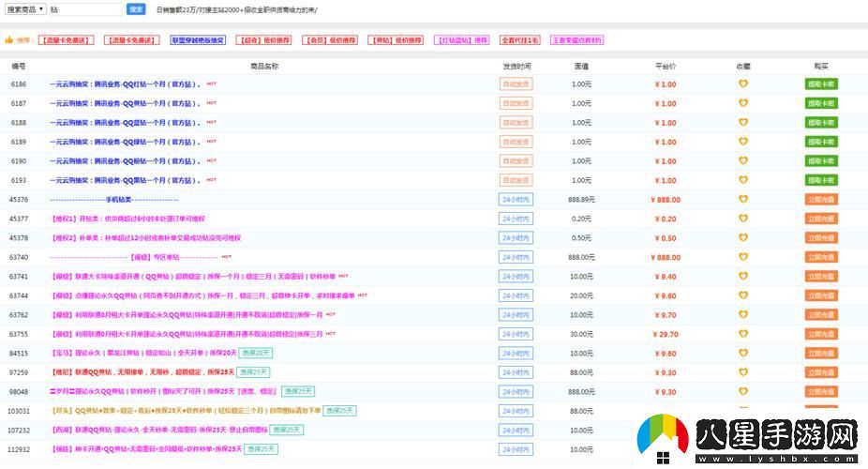Screen dimensions: 868x469
Task: Open the 联盟穿越绝版抽奖 recommended tag
Action: point(198,40)
